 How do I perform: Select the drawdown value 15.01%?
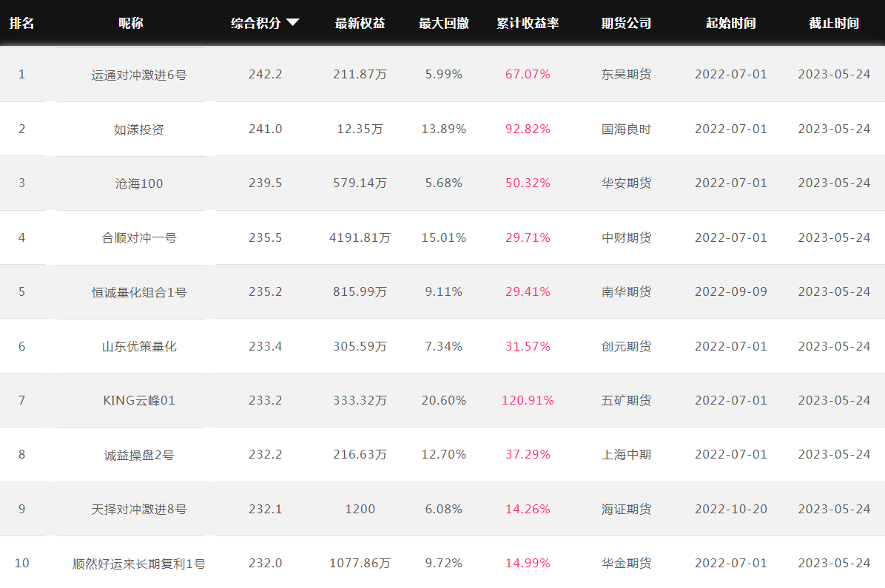(x=444, y=237)
